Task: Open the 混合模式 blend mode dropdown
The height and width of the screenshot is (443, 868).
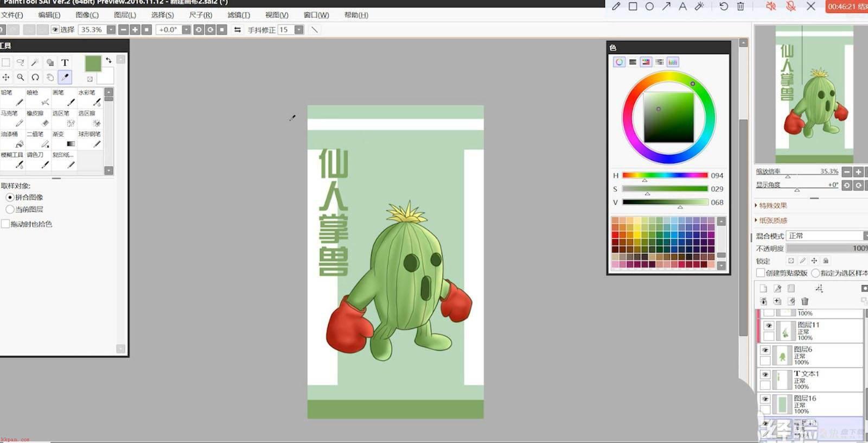Action: [826, 236]
